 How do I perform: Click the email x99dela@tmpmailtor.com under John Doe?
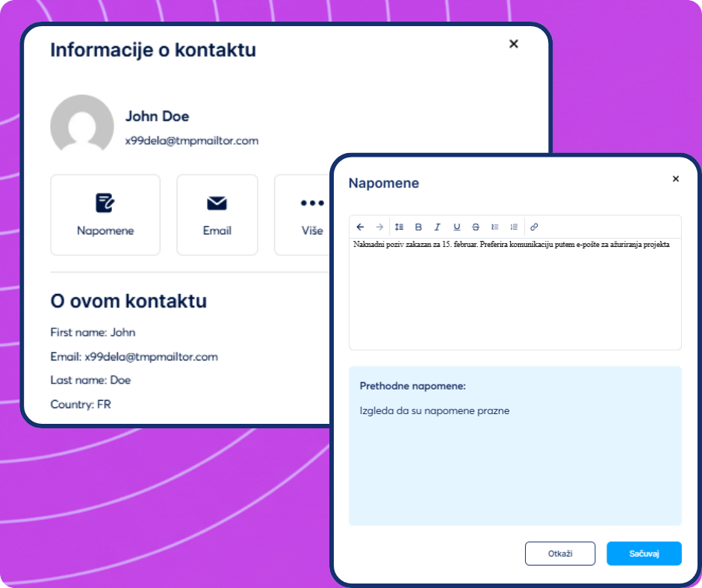point(192,141)
